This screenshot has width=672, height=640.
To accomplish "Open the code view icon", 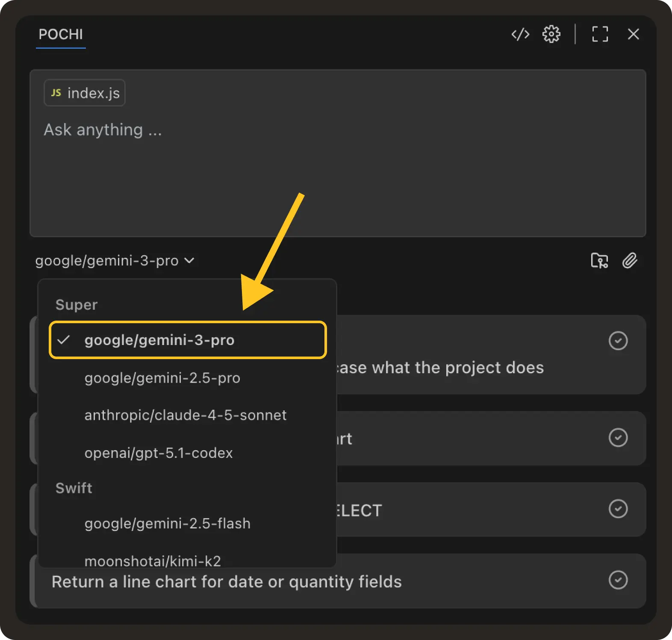I will [520, 34].
